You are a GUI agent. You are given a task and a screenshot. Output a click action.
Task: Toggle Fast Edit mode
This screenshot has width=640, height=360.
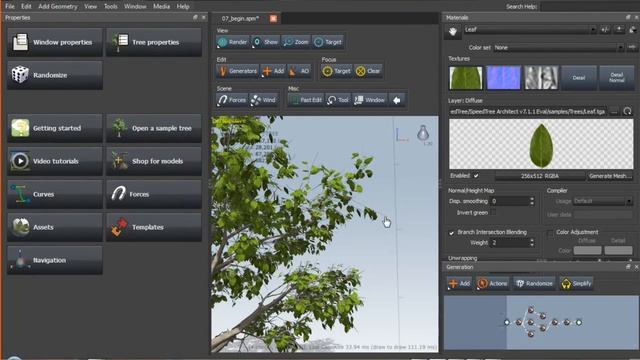306,100
